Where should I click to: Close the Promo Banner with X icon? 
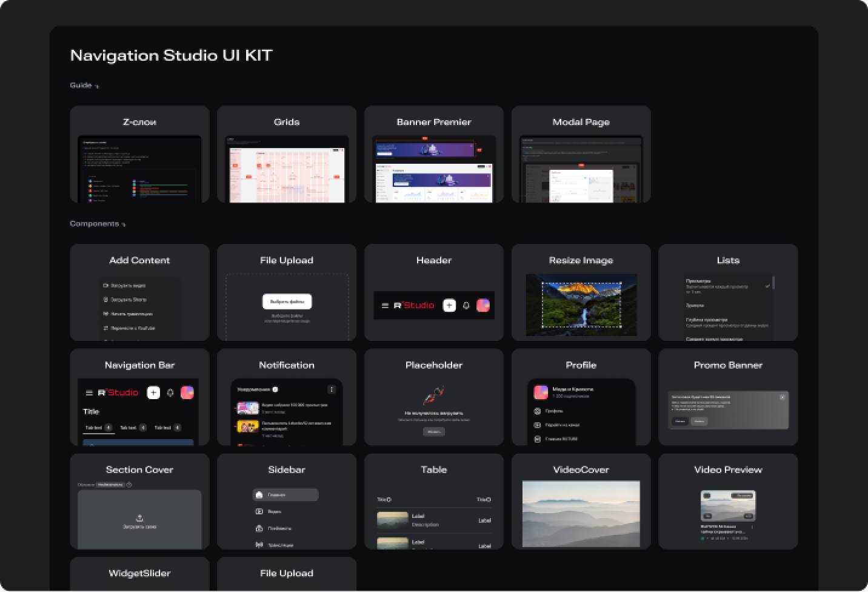coord(783,397)
